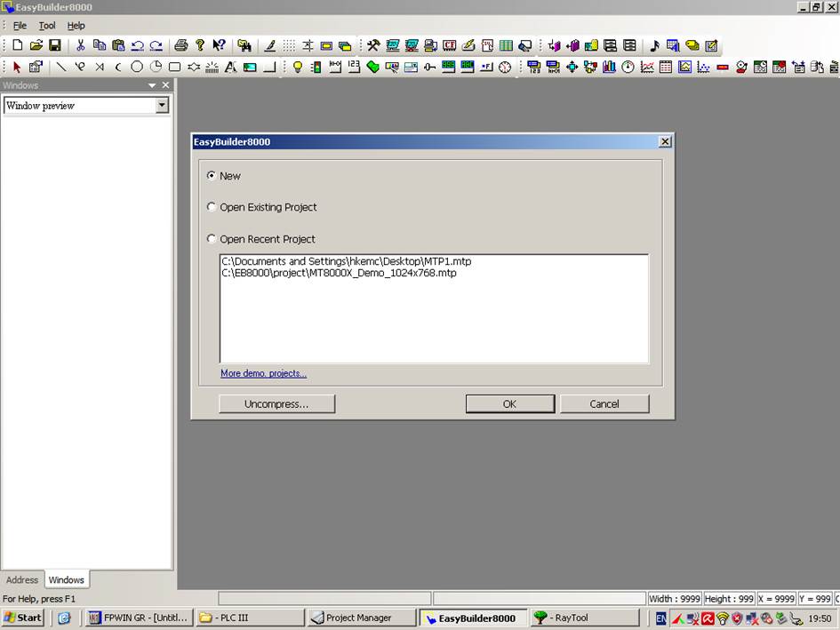
Task: Open the Tool menu
Action: (x=46, y=25)
